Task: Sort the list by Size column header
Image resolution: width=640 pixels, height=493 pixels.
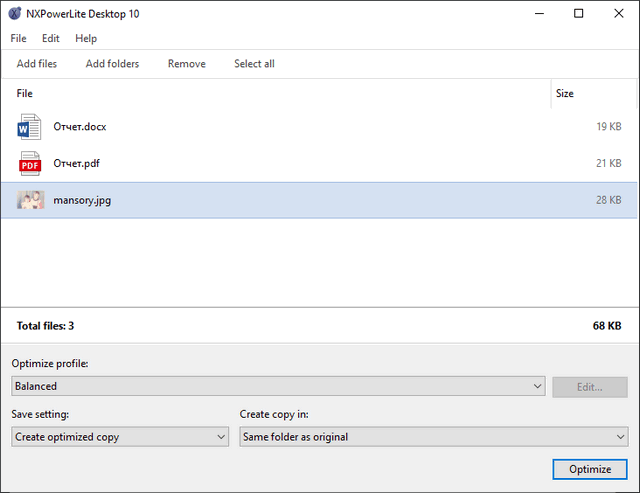Action: coord(565,93)
